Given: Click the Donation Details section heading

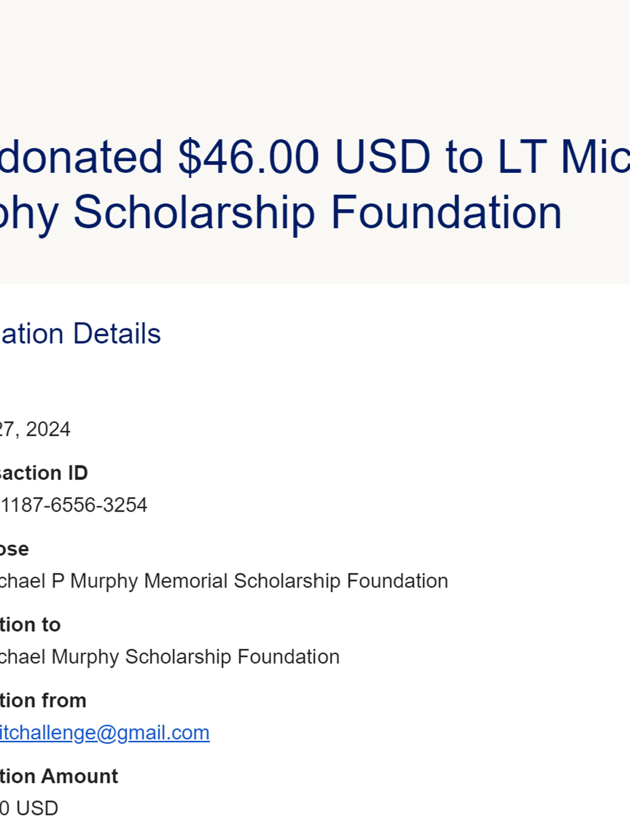Looking at the screenshot, I should [x=80, y=334].
